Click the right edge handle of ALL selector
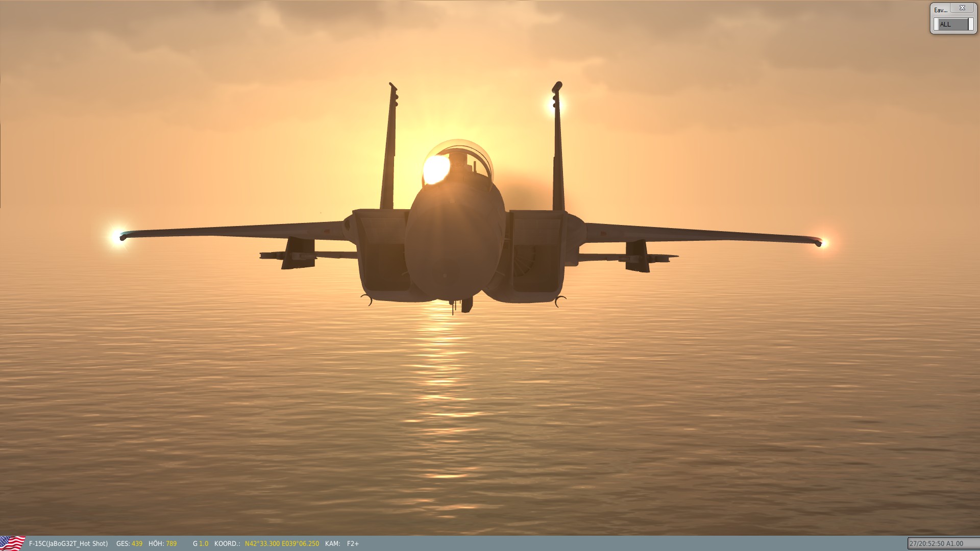The height and width of the screenshot is (551, 980). tap(971, 24)
